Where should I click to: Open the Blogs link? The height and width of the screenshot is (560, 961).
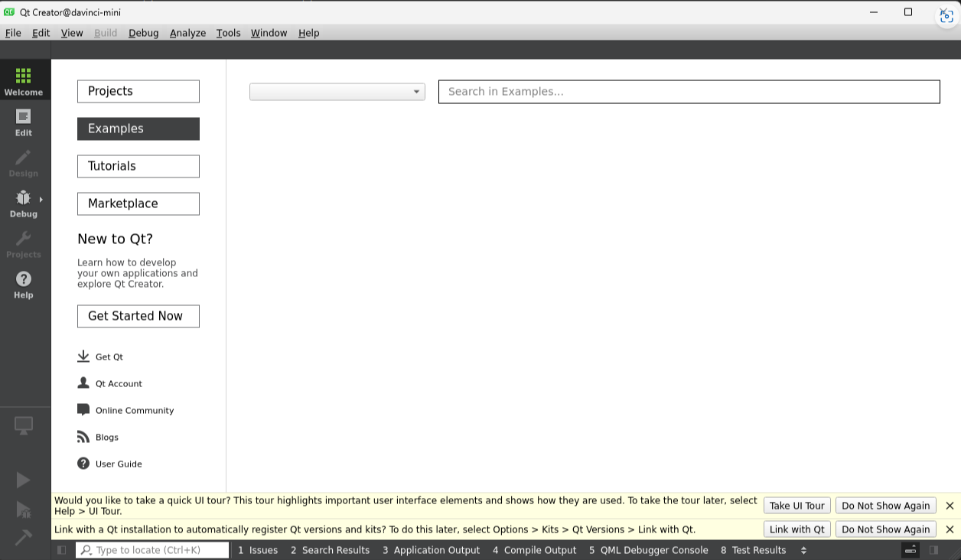click(x=107, y=438)
